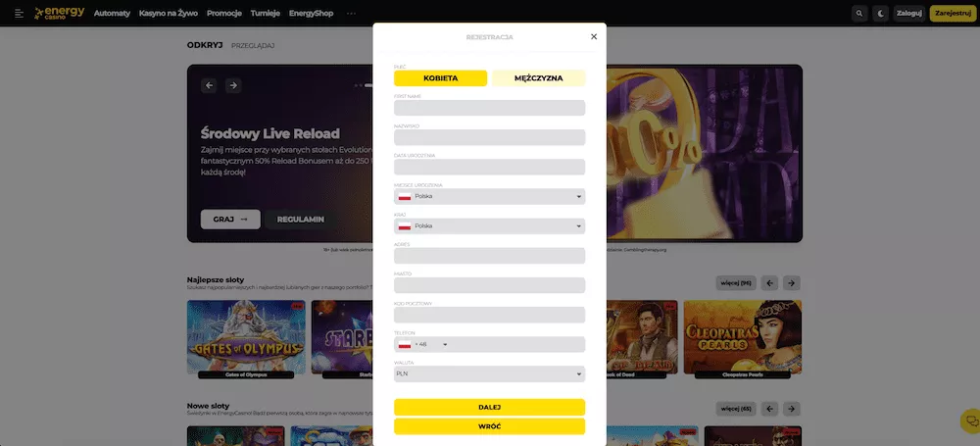980x446 pixels.
Task: Expand Kraj country dropdown
Action: pyautogui.click(x=489, y=225)
